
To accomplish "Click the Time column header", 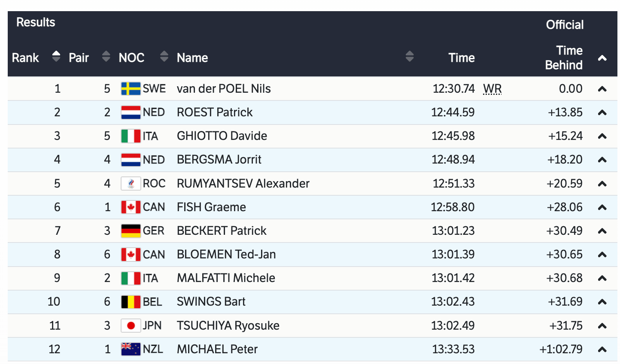I will pyautogui.click(x=461, y=58).
